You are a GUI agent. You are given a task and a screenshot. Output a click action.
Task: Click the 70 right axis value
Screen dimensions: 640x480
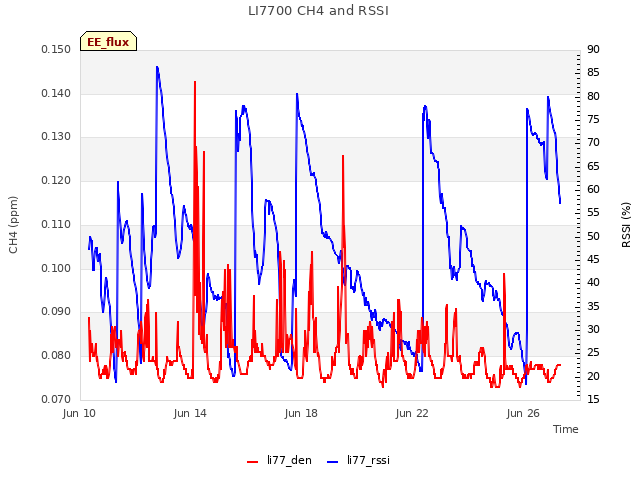[593, 143]
